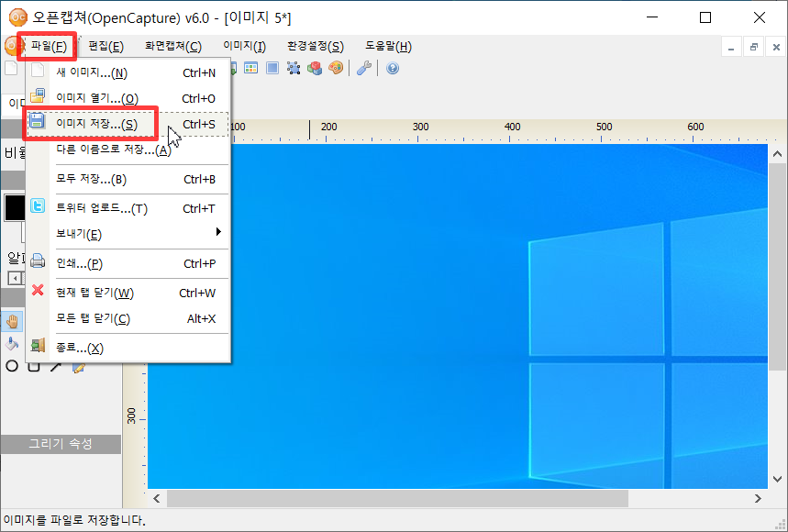
Task: Open the 도움말(H) menu
Action: pyautogui.click(x=388, y=47)
